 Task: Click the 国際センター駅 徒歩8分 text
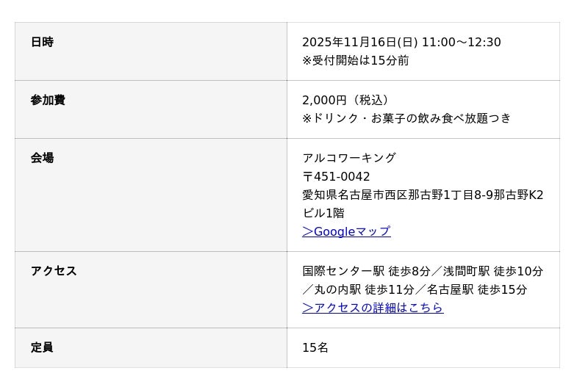point(366,272)
